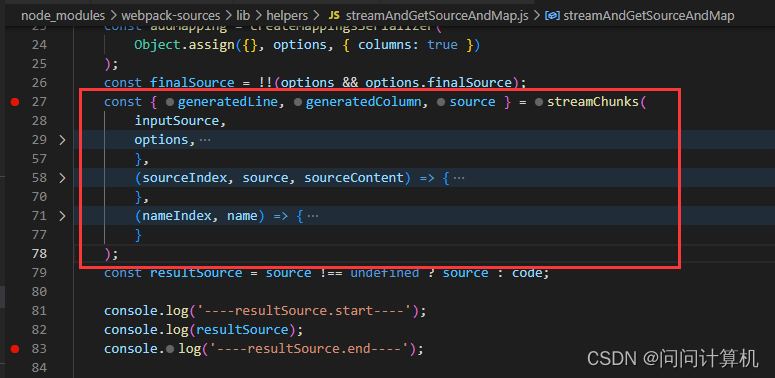
Task: Click the symbol icon in breadcrumb
Action: 552,16
